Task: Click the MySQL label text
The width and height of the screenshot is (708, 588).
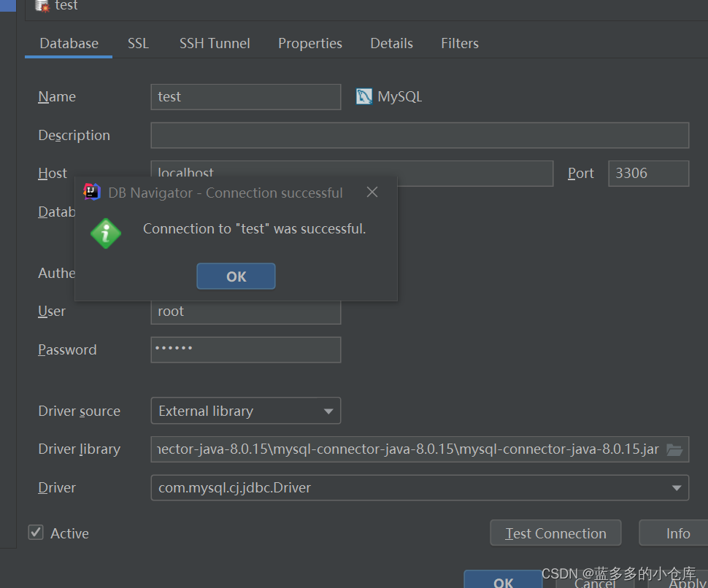Action: [x=399, y=96]
